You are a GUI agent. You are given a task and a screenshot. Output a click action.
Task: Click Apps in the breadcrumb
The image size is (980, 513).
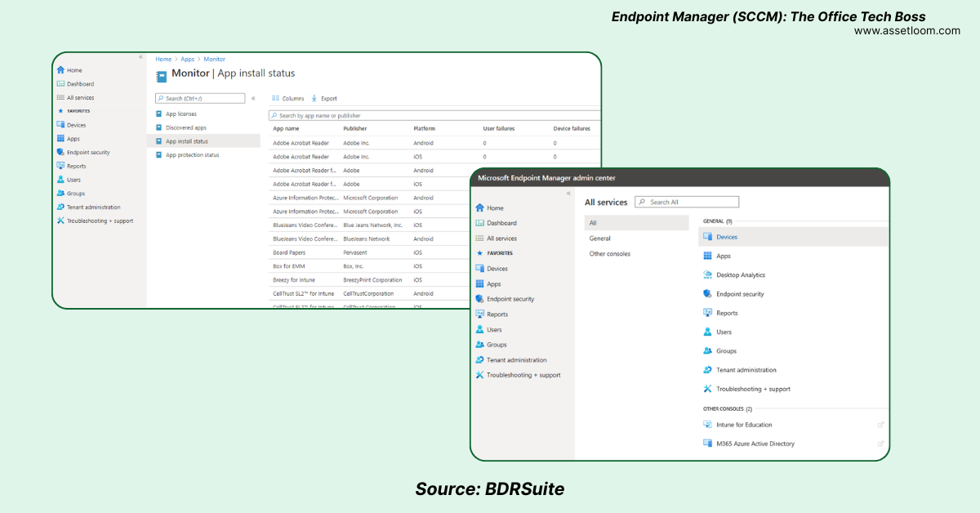point(188,60)
